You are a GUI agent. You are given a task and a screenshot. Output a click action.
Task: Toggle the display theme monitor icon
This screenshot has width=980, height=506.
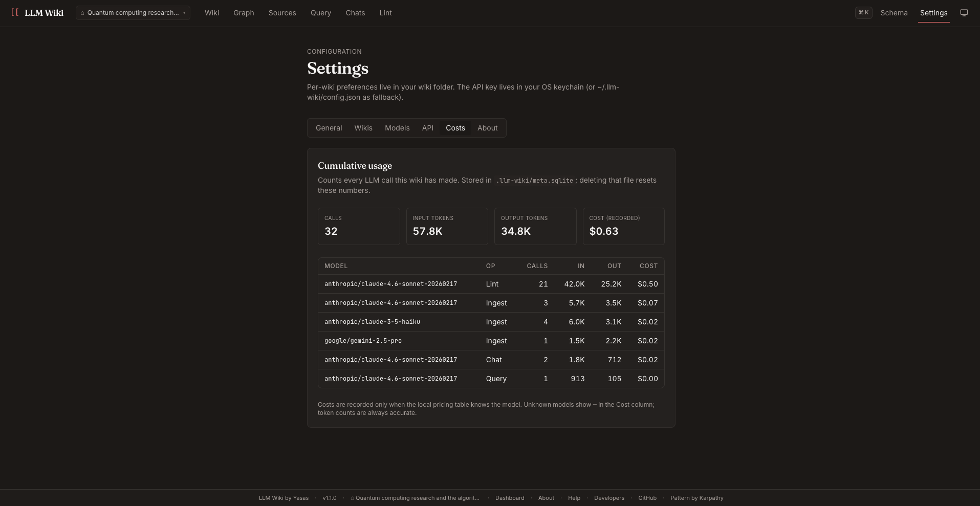point(964,13)
